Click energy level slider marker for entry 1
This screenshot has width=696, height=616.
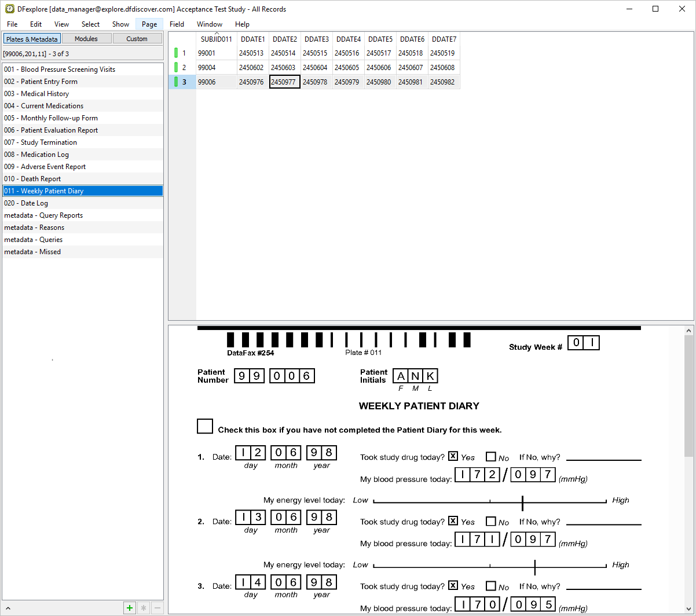[x=522, y=503]
